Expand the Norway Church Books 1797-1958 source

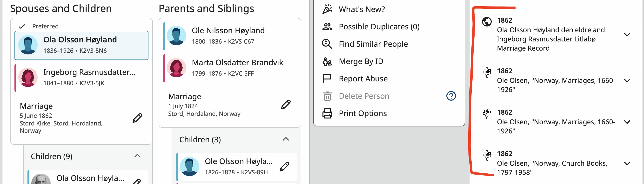(627, 164)
